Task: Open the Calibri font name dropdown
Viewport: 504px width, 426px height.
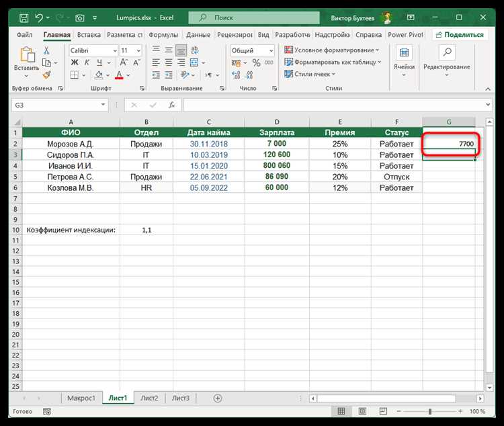Action: point(115,50)
